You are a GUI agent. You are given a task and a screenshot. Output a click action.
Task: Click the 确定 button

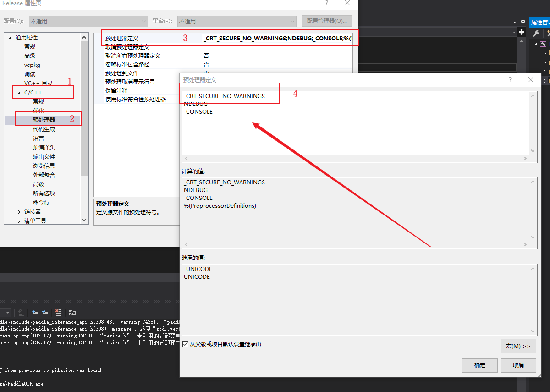[x=479, y=365]
